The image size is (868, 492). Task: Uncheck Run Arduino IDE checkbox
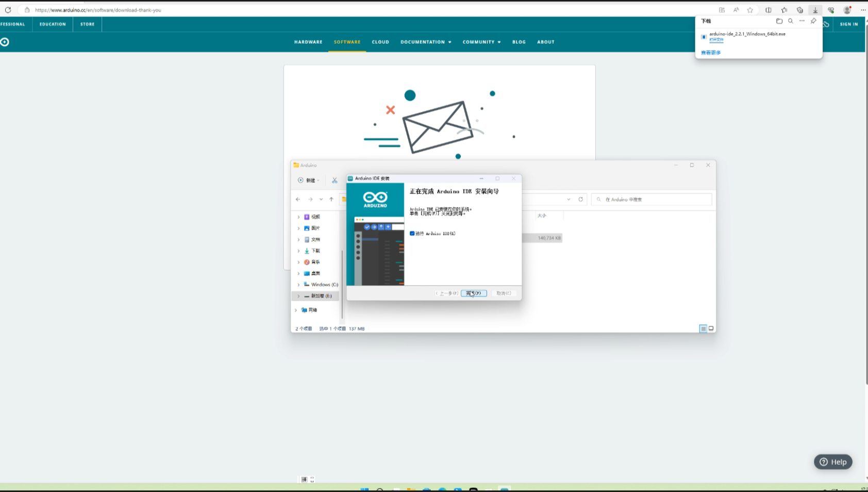[412, 234]
